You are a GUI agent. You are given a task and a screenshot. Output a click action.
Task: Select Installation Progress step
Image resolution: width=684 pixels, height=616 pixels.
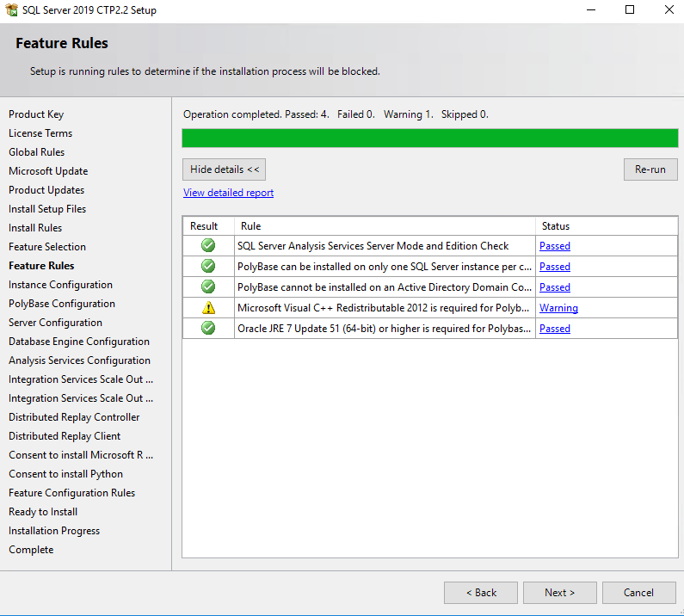[54, 531]
